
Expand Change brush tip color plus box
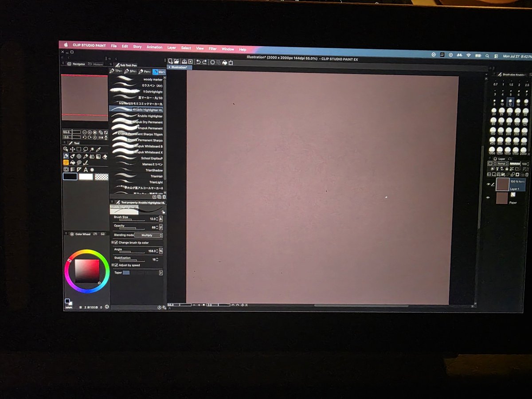(x=113, y=243)
